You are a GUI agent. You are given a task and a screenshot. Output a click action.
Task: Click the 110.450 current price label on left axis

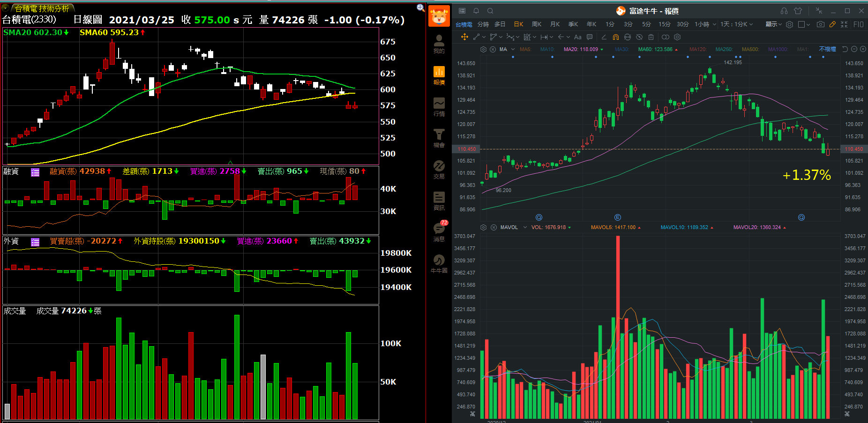466,149
